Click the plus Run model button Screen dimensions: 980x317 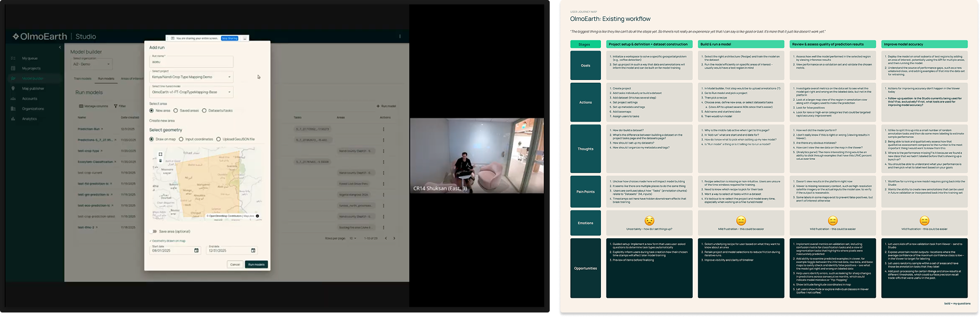tap(386, 106)
